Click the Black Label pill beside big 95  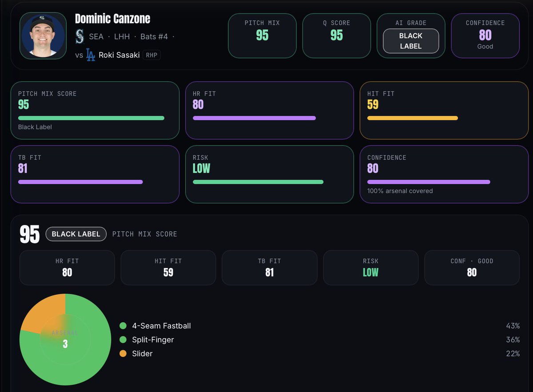pos(76,234)
